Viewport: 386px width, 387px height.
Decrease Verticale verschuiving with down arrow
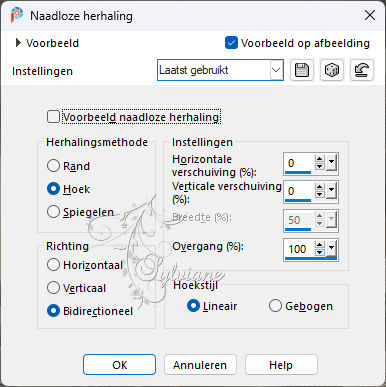tap(320, 194)
